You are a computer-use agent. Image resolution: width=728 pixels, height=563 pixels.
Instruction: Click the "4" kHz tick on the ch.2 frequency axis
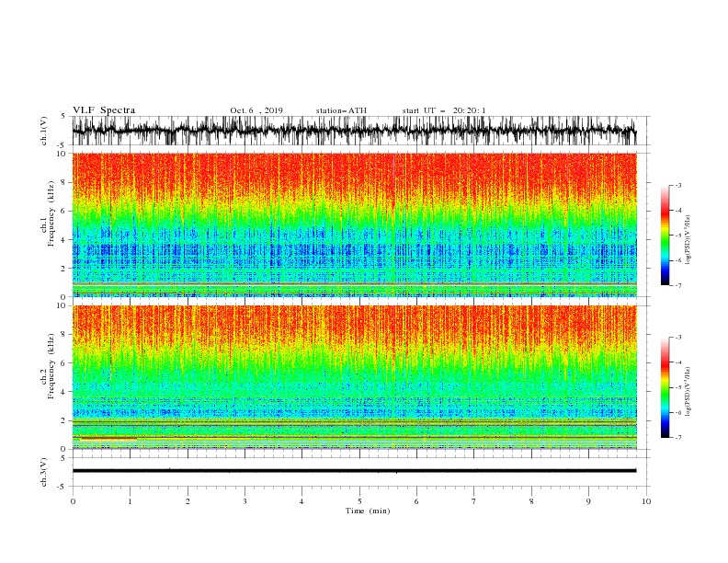(x=63, y=392)
